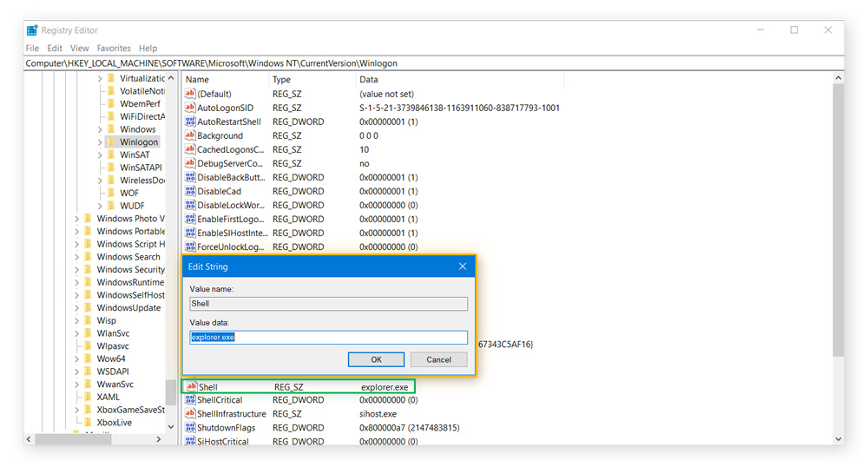Click the AutoLogonSID string icon
This screenshot has width=868, height=467.
(x=190, y=108)
